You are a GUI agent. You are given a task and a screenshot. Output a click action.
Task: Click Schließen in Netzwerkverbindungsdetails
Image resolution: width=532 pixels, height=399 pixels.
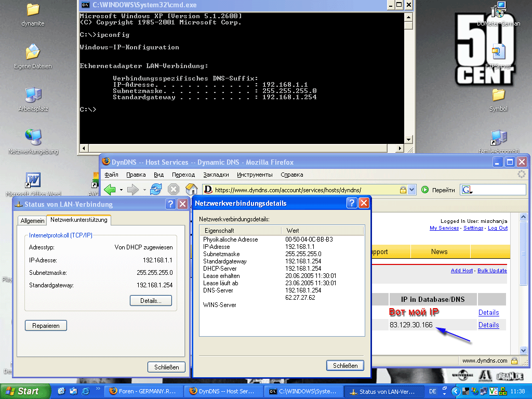(x=345, y=365)
